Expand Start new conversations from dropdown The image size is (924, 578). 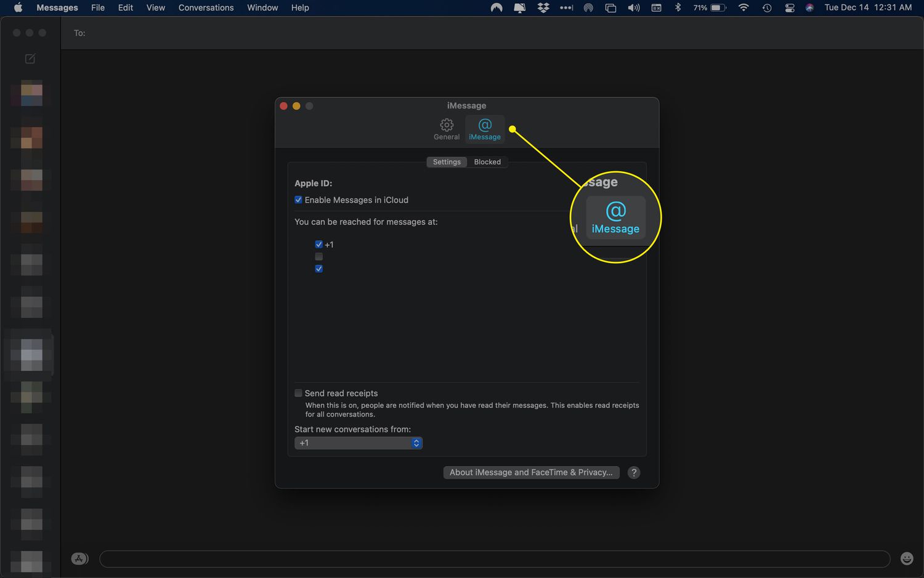tap(359, 443)
